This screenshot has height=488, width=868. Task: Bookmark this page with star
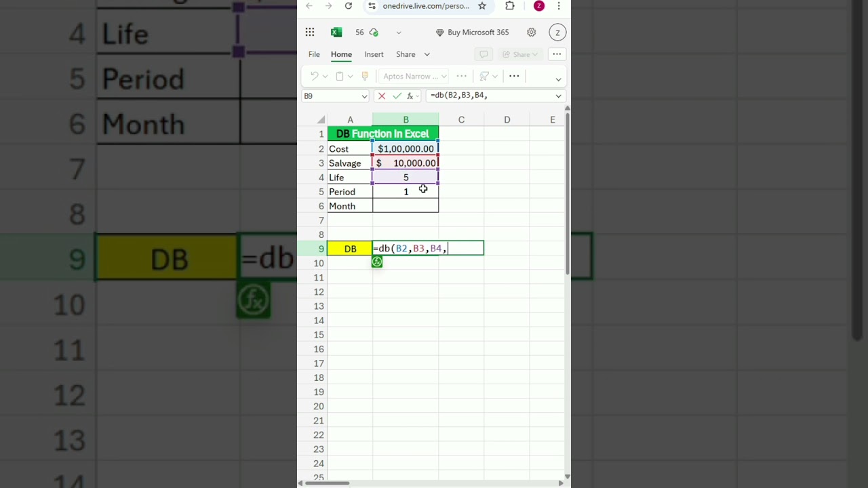point(482,6)
